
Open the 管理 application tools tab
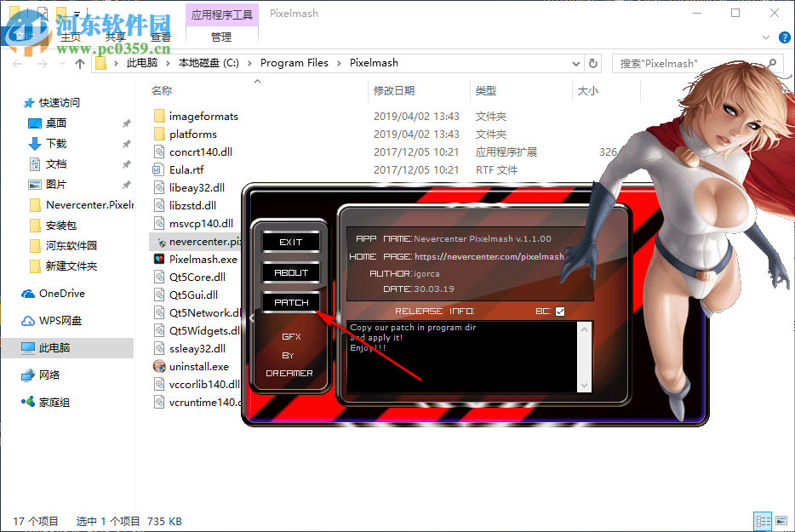click(x=221, y=37)
